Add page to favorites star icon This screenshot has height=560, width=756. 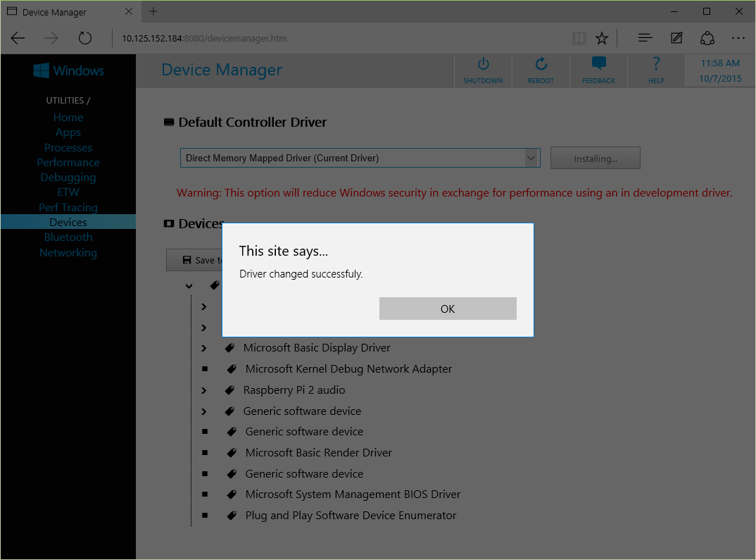click(x=602, y=39)
